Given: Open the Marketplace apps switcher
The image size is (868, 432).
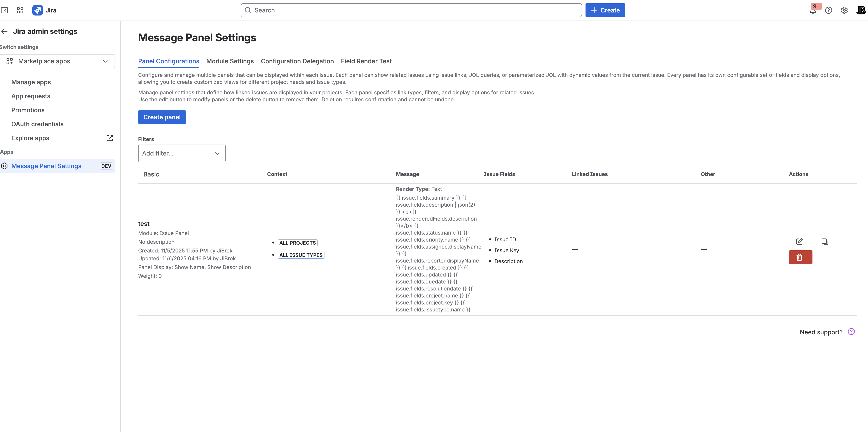Looking at the screenshot, I should 58,61.
